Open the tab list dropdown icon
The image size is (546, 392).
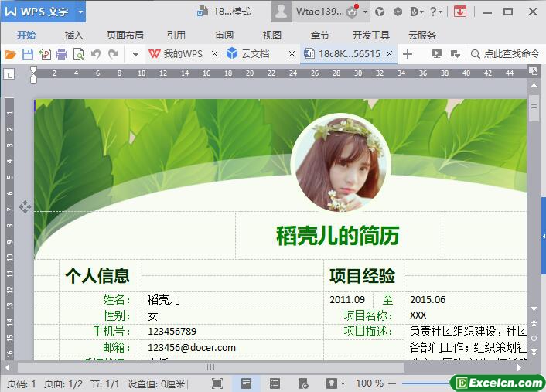click(455, 54)
